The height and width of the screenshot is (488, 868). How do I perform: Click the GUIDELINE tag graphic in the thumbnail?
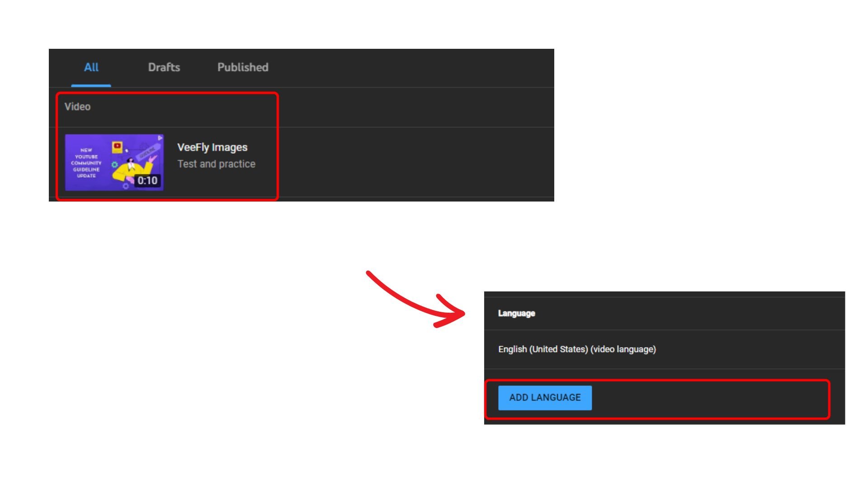(147, 152)
